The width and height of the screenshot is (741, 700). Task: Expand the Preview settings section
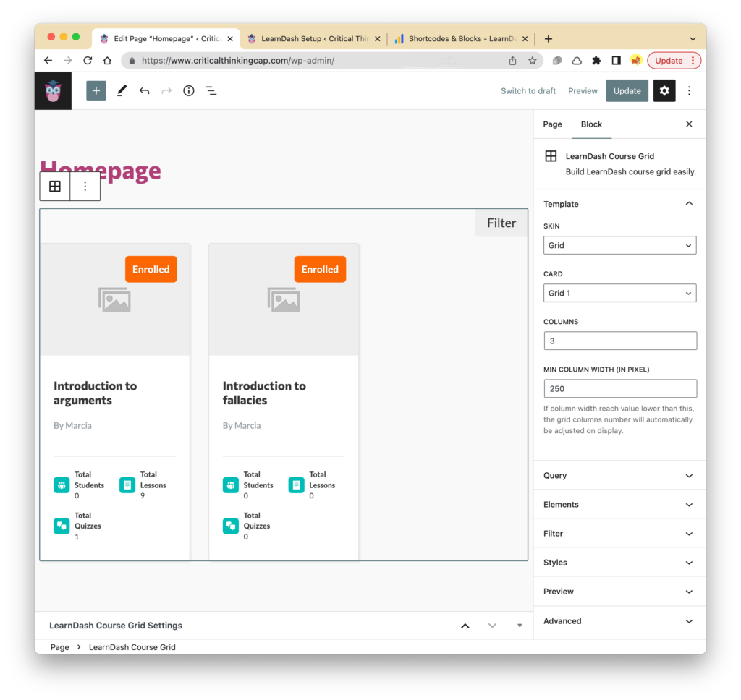pyautogui.click(x=619, y=592)
